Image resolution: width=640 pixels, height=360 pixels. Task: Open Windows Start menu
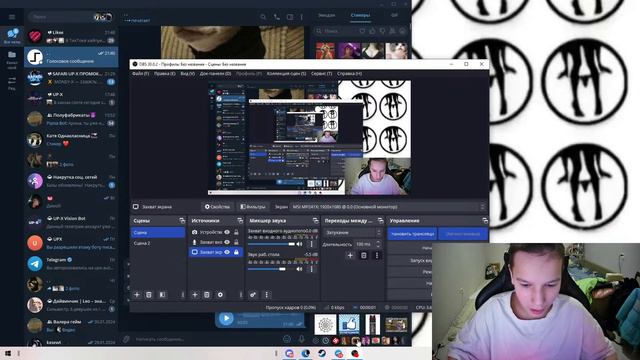point(8,353)
